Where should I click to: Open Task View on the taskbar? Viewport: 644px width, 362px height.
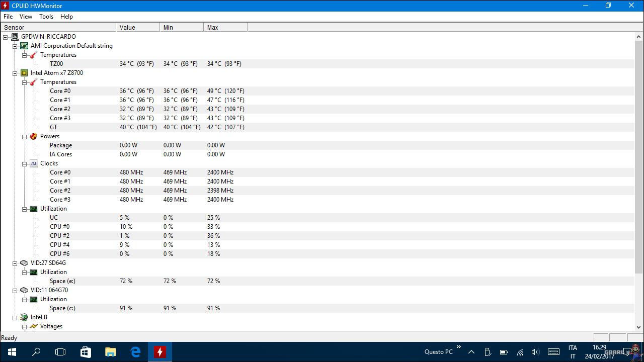point(60,352)
